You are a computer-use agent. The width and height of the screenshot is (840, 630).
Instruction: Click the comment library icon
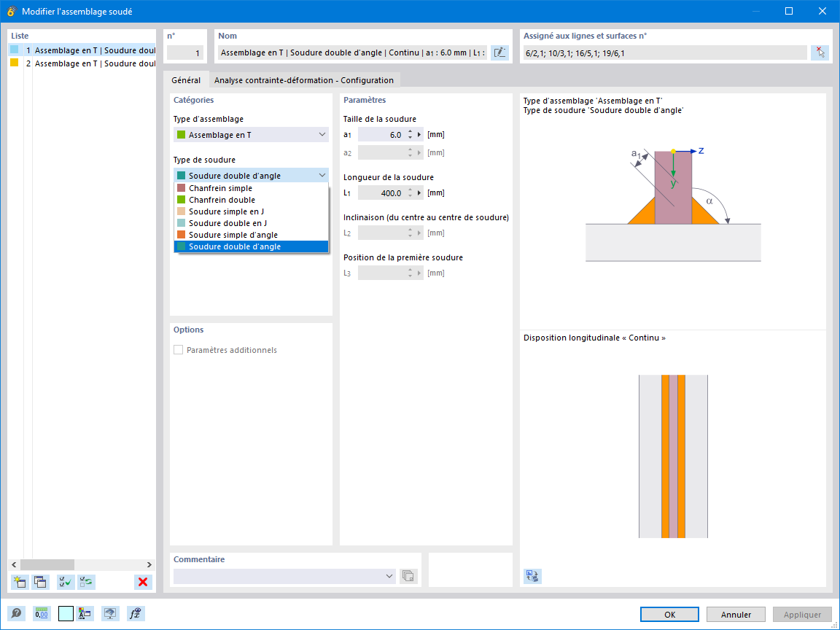[408, 576]
